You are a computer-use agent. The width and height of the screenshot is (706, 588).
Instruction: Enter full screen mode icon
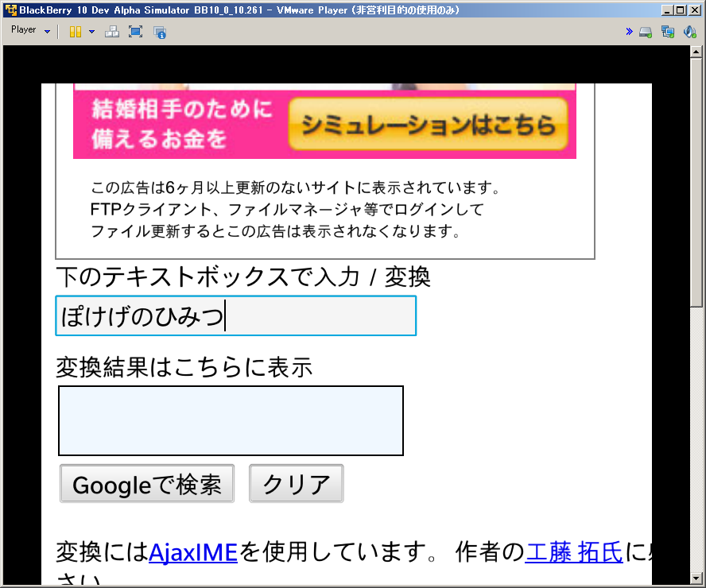tap(135, 32)
